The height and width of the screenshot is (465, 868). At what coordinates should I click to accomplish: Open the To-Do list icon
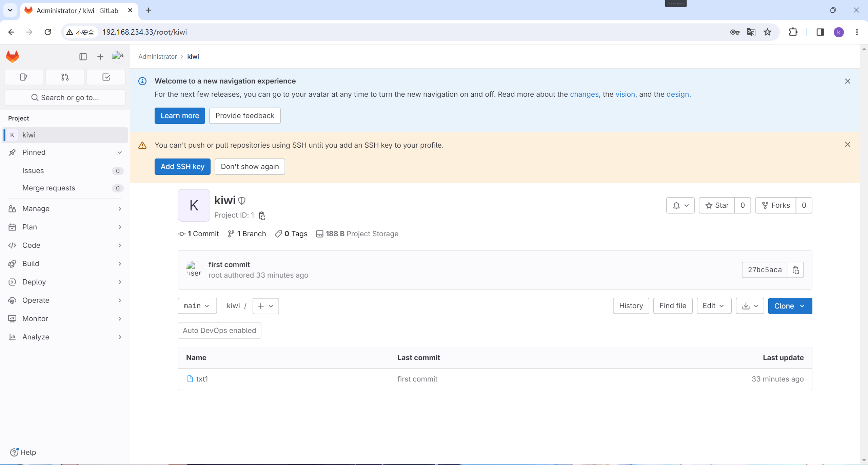pyautogui.click(x=106, y=77)
